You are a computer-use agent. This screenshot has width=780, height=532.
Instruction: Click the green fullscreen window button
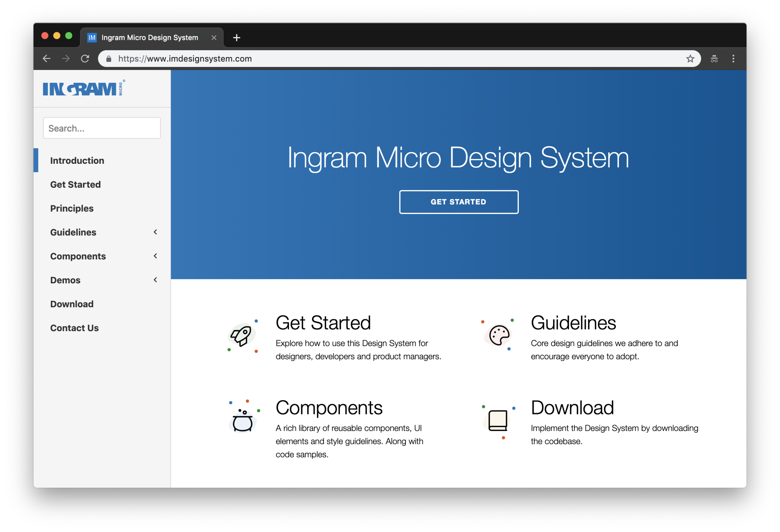tap(69, 36)
